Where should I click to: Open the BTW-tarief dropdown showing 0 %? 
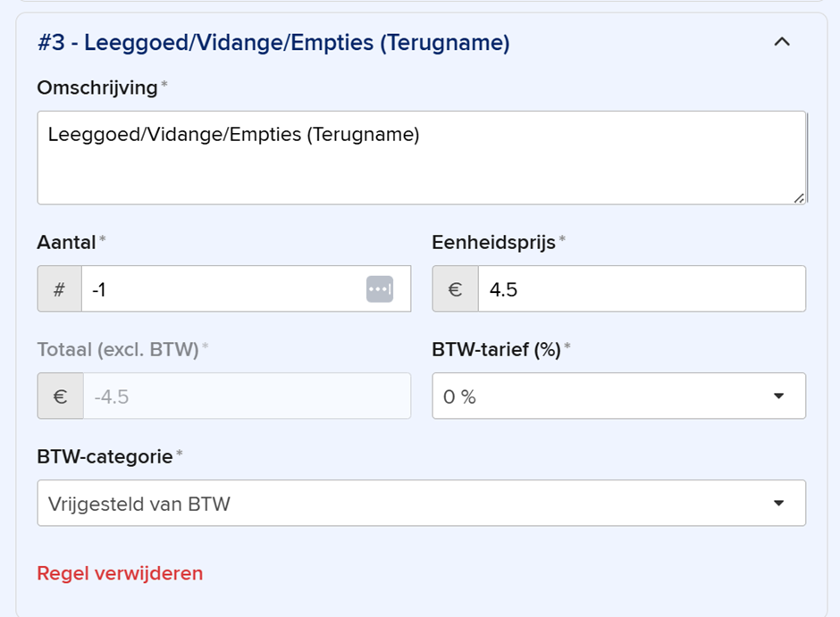point(618,396)
